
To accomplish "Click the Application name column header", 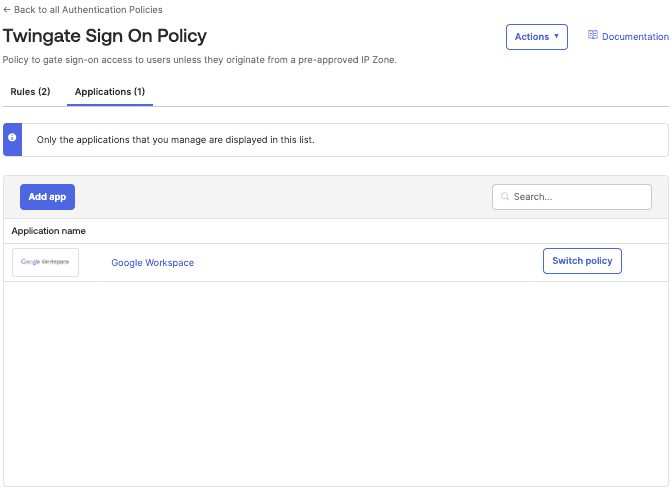I will [x=48, y=231].
